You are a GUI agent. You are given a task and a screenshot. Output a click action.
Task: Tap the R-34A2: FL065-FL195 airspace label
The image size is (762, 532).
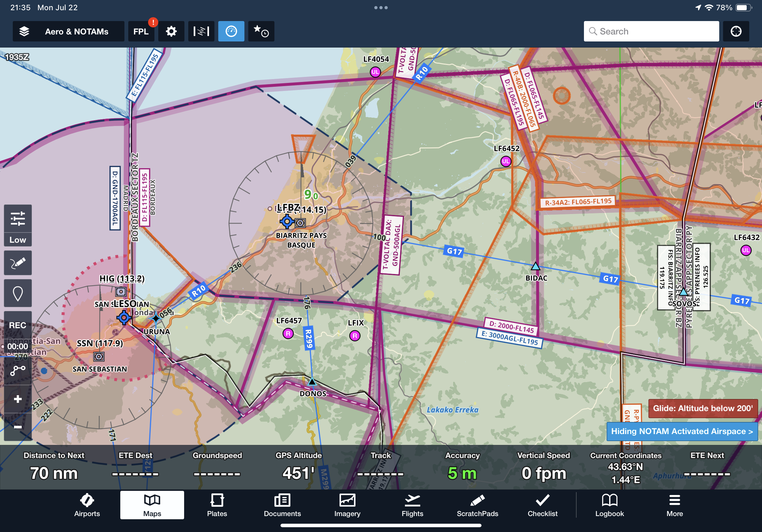coord(578,202)
